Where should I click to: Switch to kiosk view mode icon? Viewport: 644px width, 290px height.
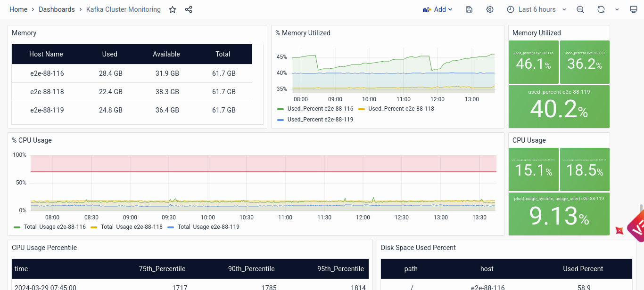pos(634,9)
